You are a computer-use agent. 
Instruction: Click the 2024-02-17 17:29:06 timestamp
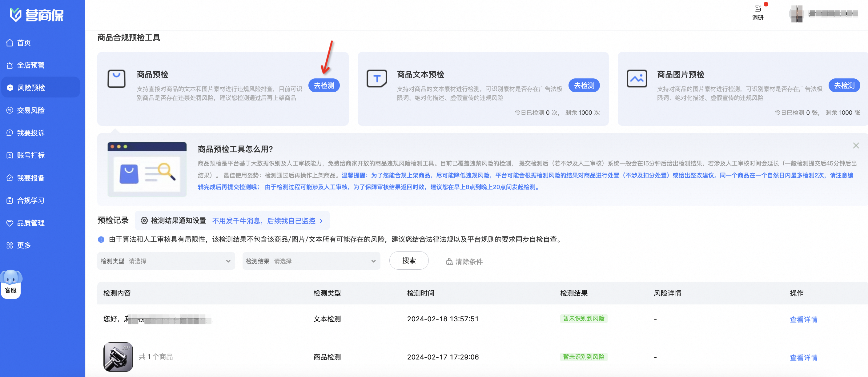click(442, 357)
